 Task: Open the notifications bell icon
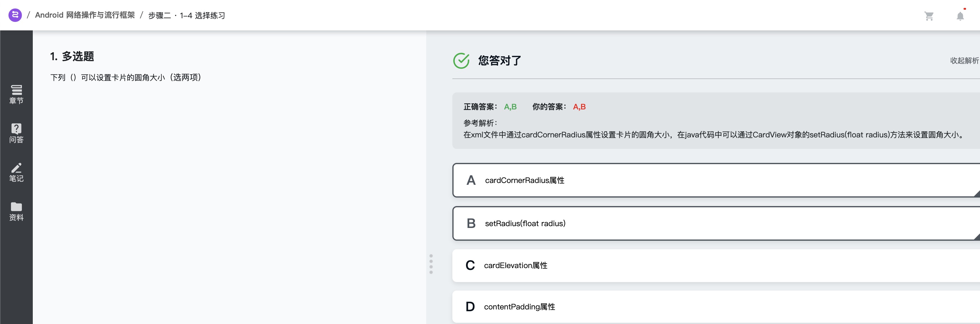point(960,16)
